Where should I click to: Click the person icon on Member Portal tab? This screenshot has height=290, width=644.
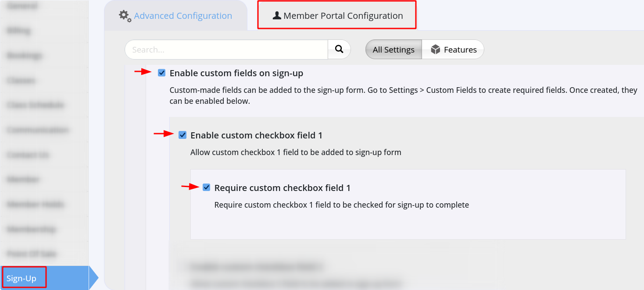277,16
